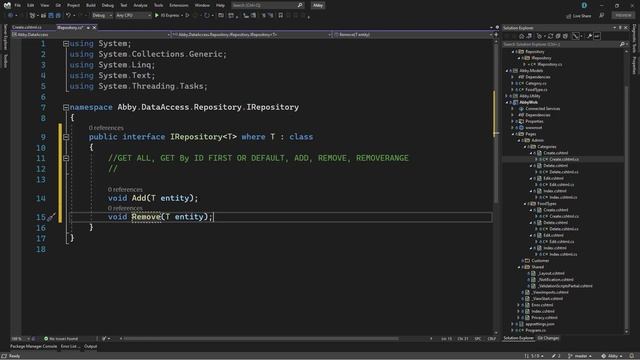The width and height of the screenshot is (640, 360).
Task: Click the Show All Files icon in Solution Explorer
Action: coord(565,36)
